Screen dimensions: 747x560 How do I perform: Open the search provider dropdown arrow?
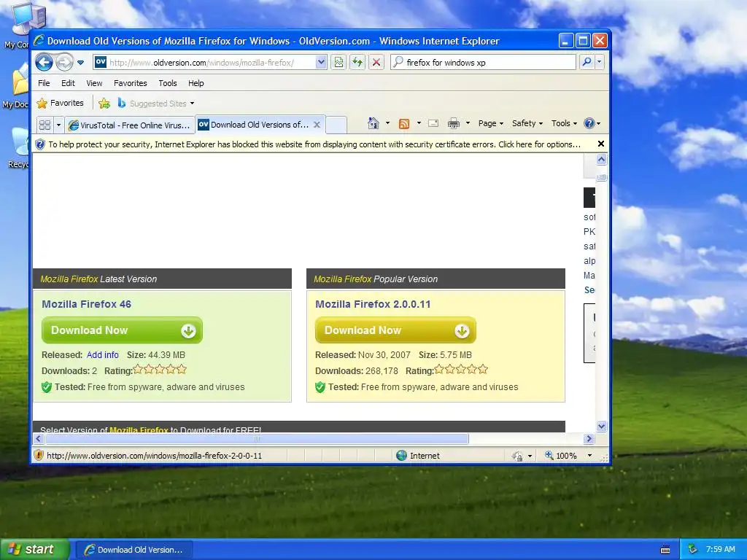tap(600, 62)
